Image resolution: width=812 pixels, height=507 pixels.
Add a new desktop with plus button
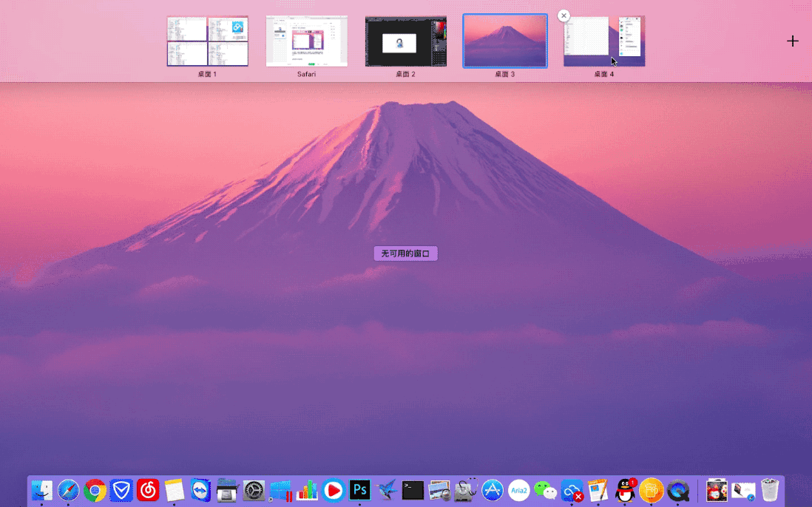point(792,41)
